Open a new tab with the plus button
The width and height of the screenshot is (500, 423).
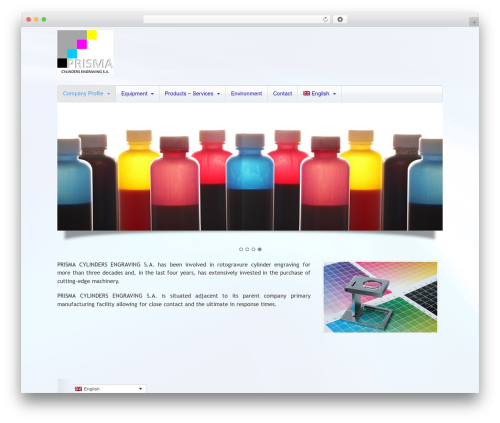474,22
